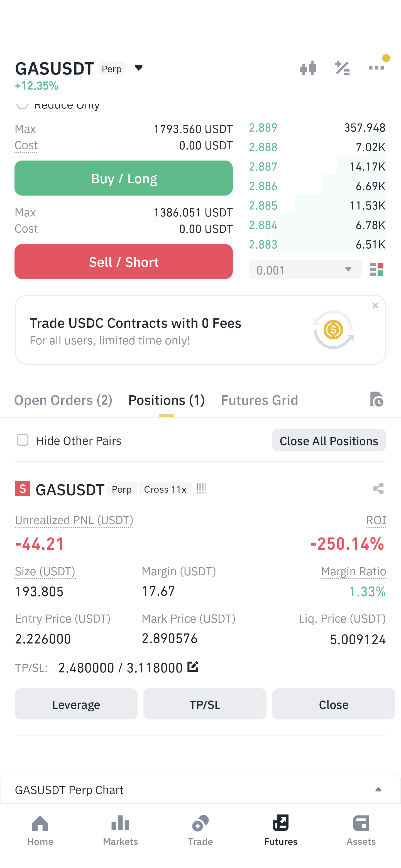The image size is (401, 868).
Task: Open the 0.001 price precision dropdown
Action: click(x=305, y=270)
